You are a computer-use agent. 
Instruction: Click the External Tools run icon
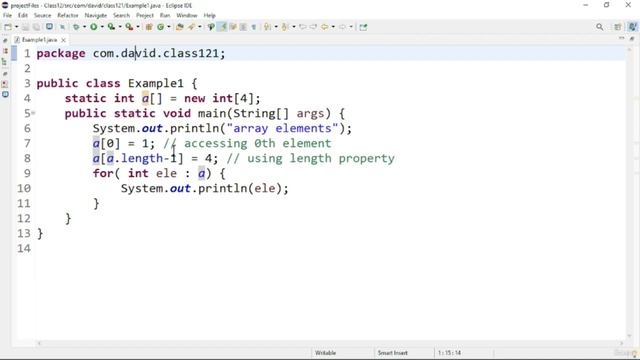click(x=129, y=27)
